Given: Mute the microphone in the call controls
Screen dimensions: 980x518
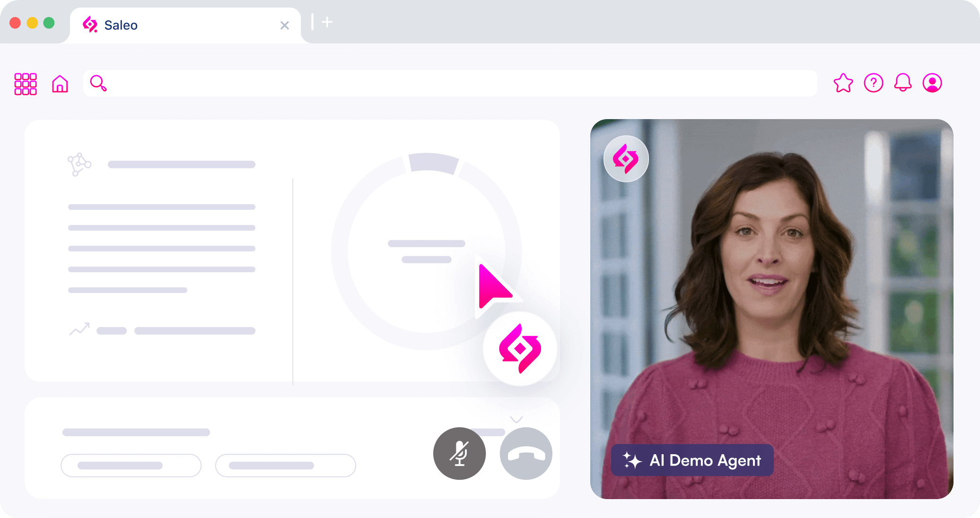Looking at the screenshot, I should [459, 453].
